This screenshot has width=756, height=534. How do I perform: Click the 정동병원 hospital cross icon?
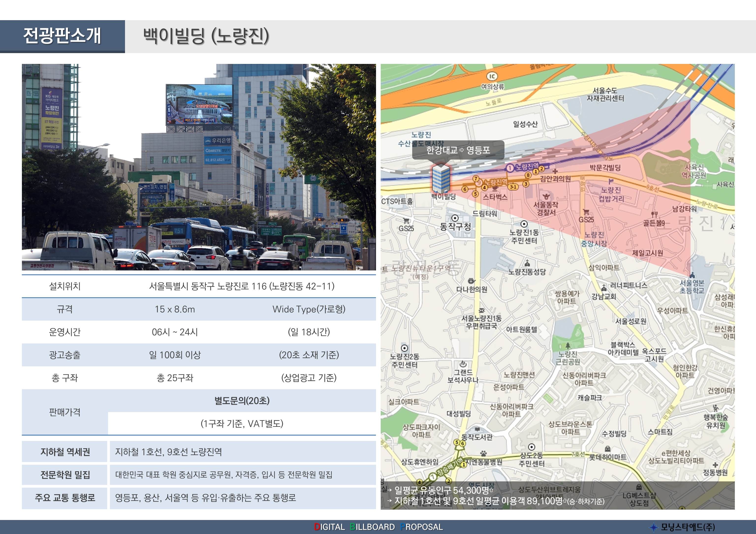(x=715, y=465)
